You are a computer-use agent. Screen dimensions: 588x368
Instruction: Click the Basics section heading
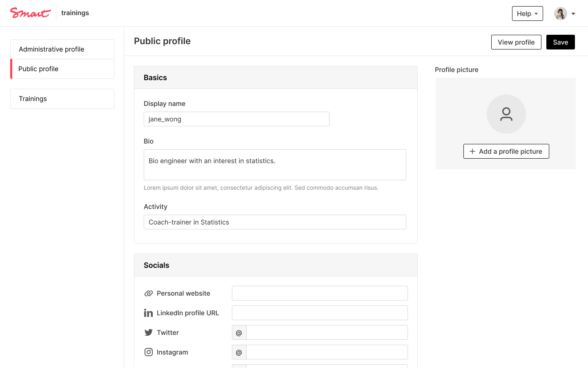pos(155,78)
